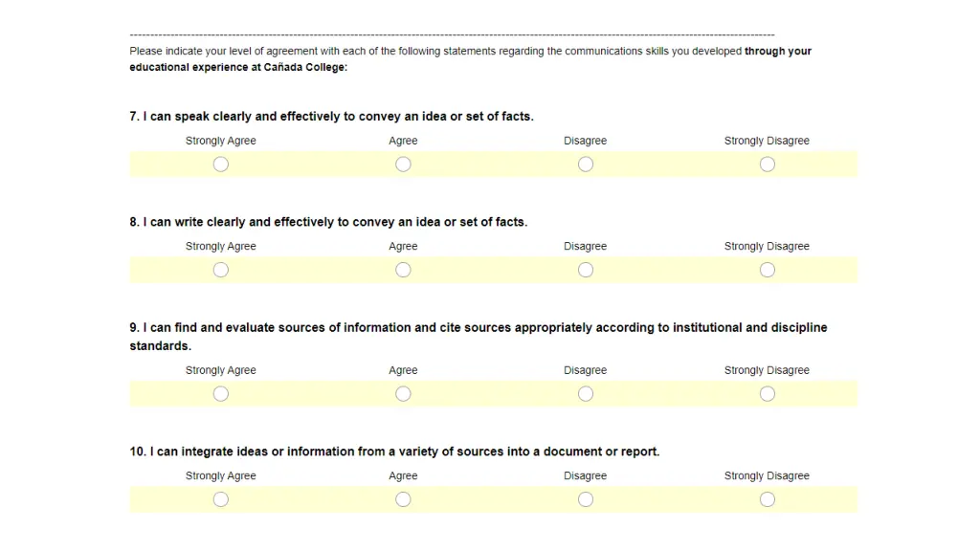The image size is (980, 551).
Task: Click the question 9 statement heading
Action: [479, 337]
